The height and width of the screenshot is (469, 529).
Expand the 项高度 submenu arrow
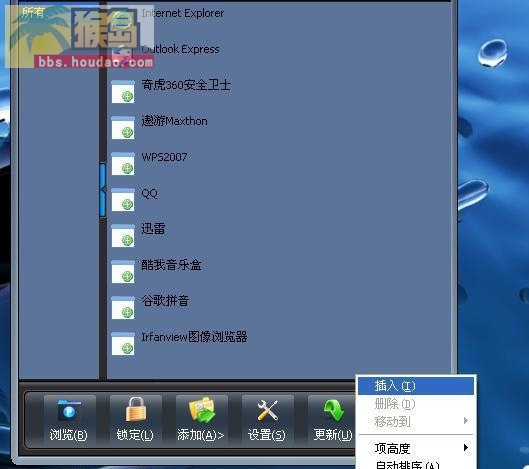(x=466, y=448)
